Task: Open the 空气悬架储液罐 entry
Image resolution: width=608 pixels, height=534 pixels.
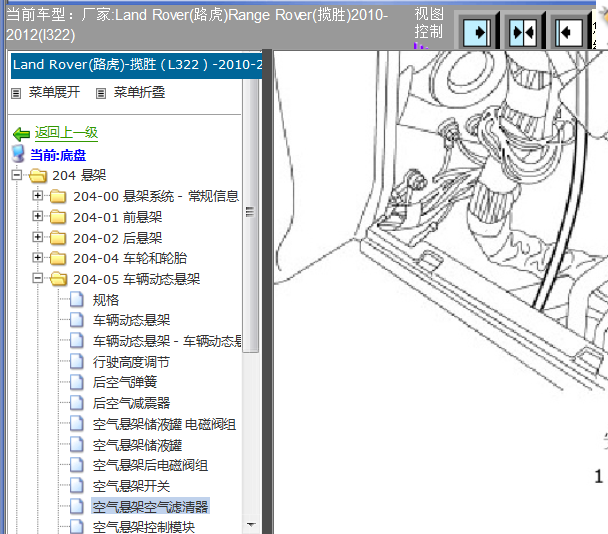Action: coord(138,445)
